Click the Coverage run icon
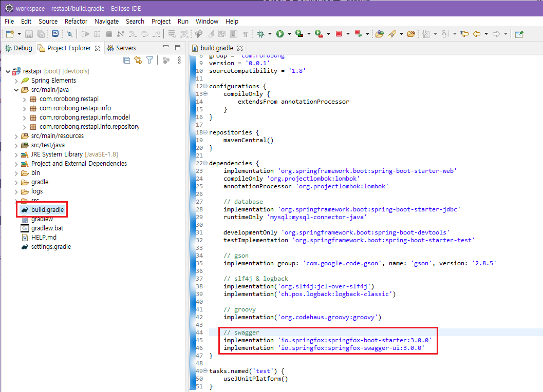This screenshot has height=392, width=543. [299, 34]
